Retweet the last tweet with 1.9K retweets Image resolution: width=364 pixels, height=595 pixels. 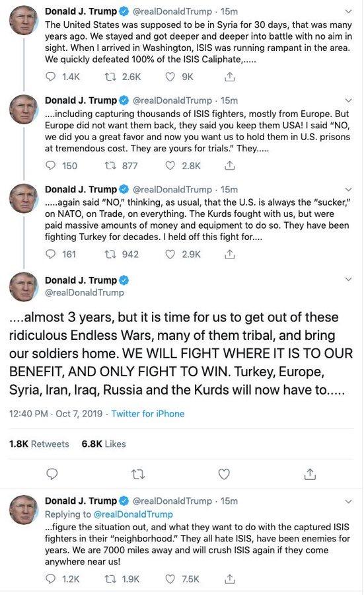point(110,579)
